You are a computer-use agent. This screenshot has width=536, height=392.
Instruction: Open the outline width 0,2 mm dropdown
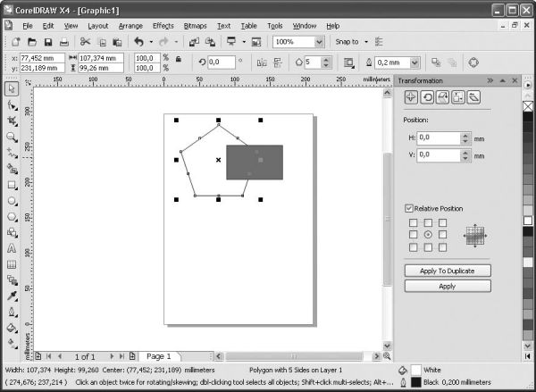[414, 63]
